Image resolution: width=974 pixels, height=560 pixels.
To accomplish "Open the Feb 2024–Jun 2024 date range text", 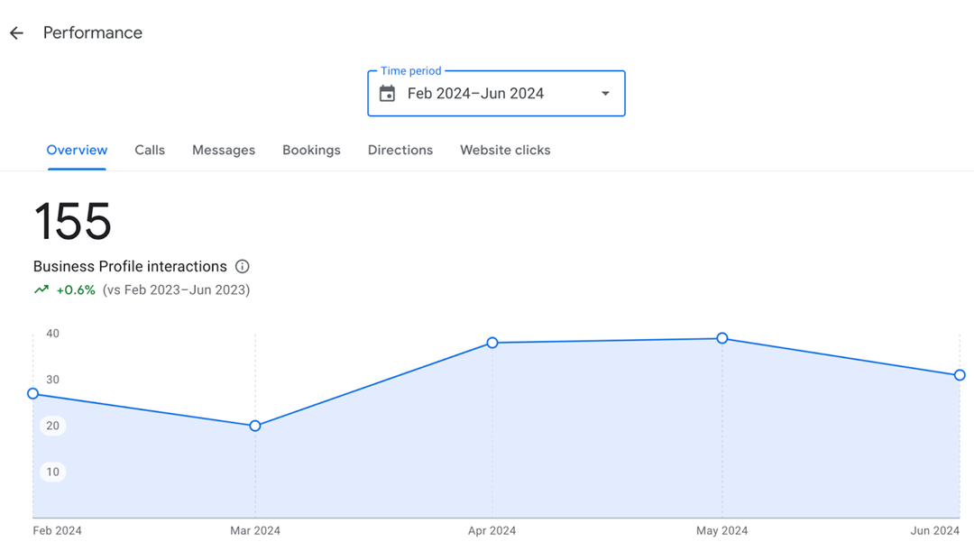I will pyautogui.click(x=475, y=94).
